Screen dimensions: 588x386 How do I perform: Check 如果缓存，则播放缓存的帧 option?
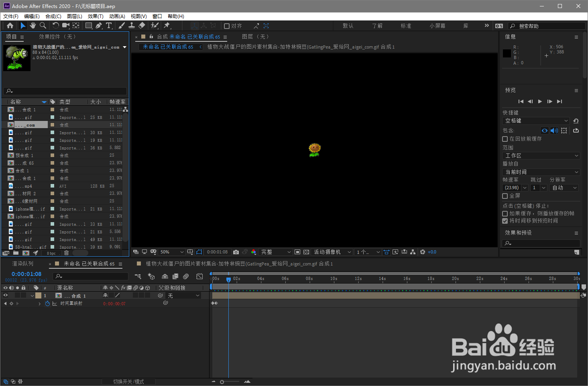(x=505, y=214)
